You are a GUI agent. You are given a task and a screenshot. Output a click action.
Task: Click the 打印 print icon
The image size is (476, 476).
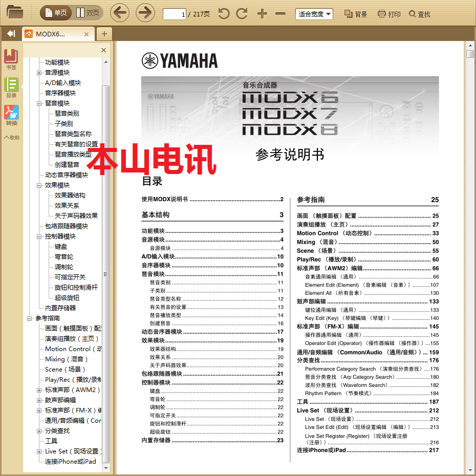point(389,14)
